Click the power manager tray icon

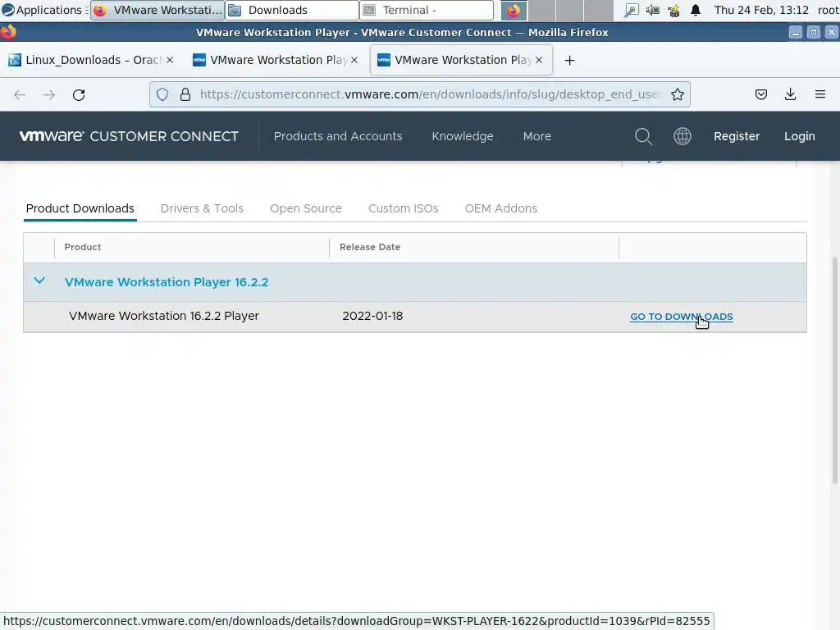[x=674, y=10]
